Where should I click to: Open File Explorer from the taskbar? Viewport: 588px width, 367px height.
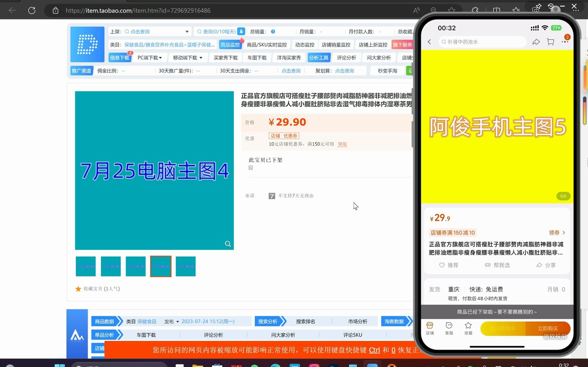197,365
